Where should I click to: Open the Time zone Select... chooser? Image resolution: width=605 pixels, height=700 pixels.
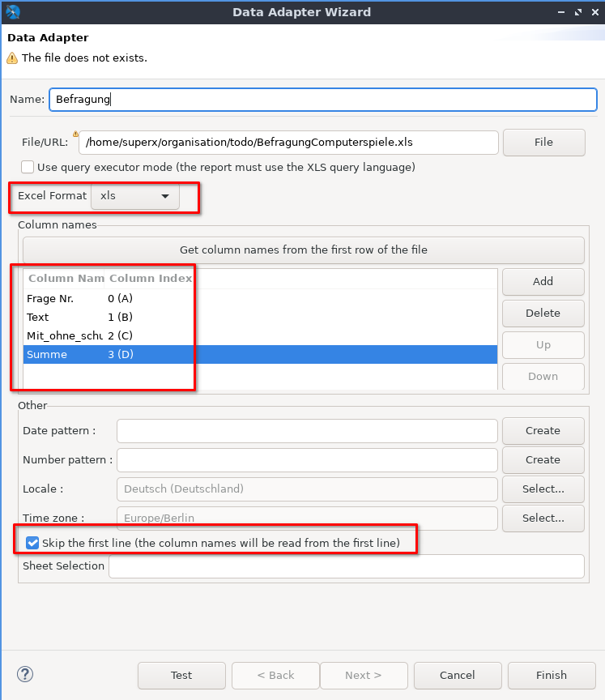point(543,518)
